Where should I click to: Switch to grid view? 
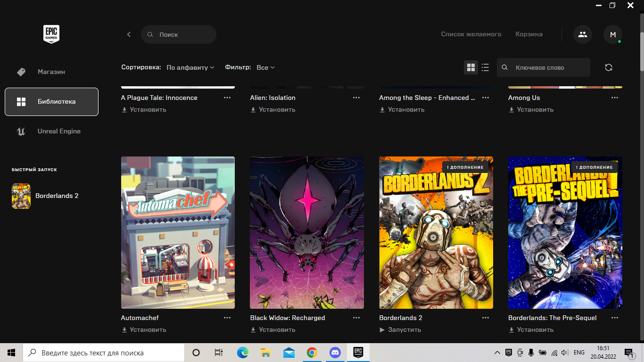471,67
